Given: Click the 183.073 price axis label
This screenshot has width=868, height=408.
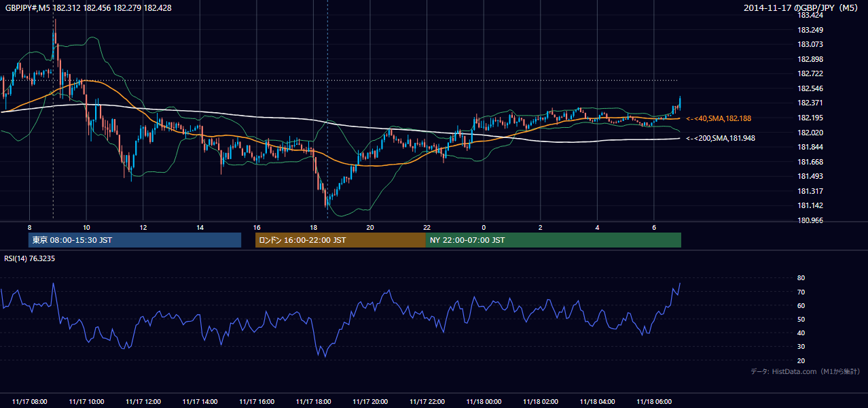Looking at the screenshot, I should tap(810, 44).
